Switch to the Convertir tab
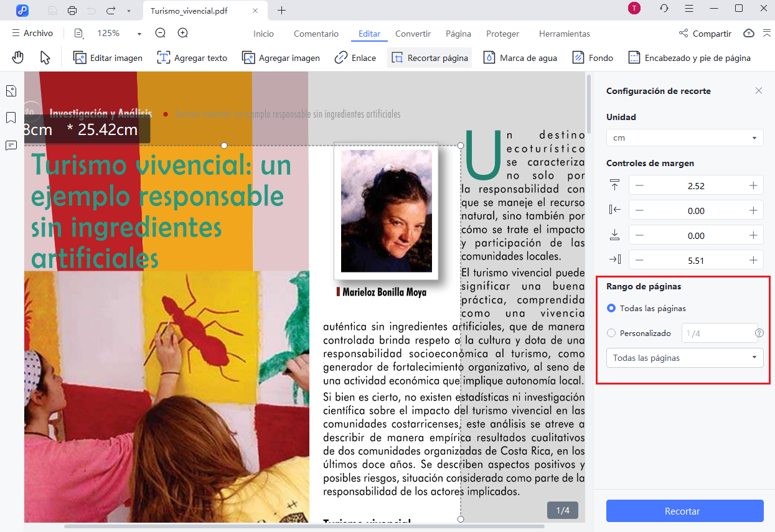775x532 pixels. pyautogui.click(x=413, y=34)
